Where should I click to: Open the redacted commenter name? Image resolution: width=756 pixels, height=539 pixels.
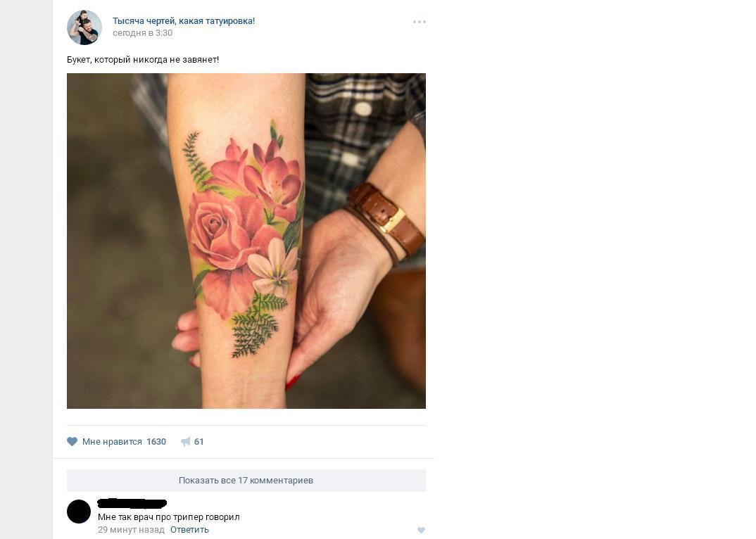(x=132, y=503)
